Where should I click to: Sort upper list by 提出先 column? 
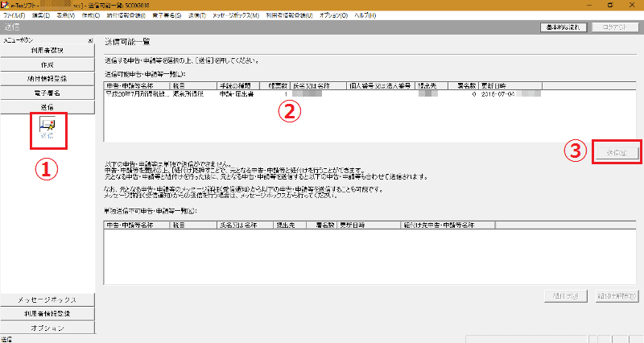pos(431,86)
